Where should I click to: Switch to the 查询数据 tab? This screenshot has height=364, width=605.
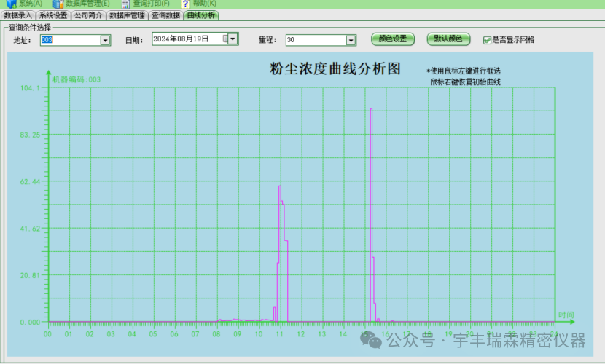point(166,15)
